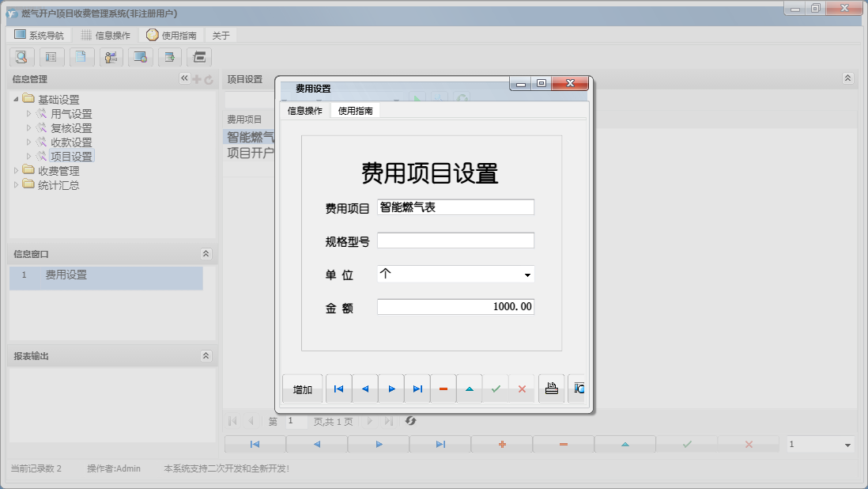Click the refresh icon on the page bar
Screen dimensions: 868x489
[410, 421]
